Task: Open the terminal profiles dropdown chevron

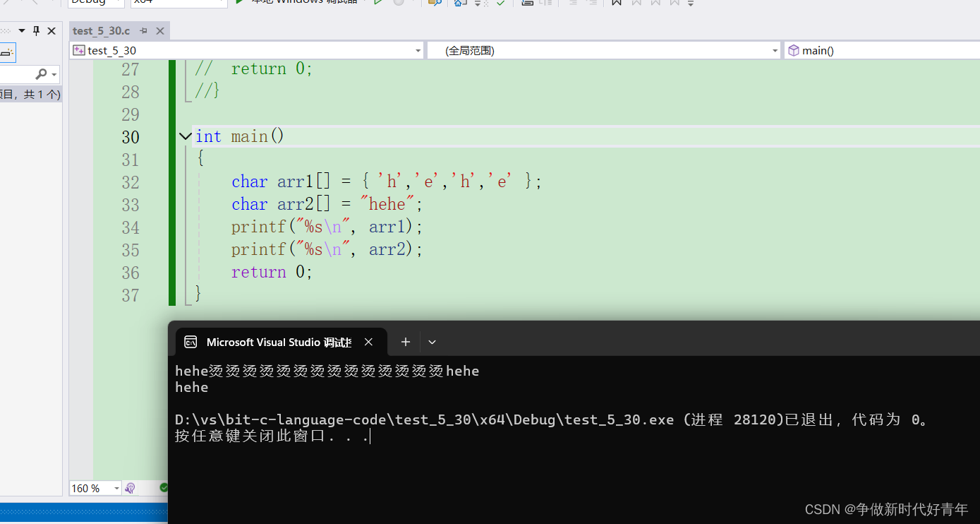Action: pos(432,342)
